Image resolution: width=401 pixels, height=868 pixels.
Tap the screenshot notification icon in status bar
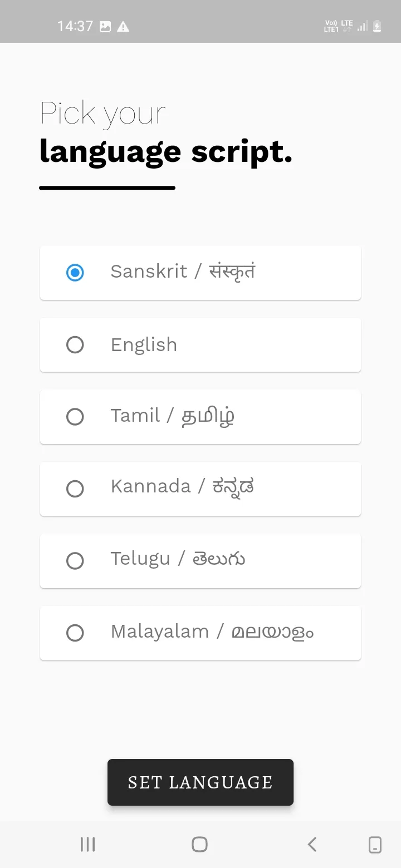point(105,26)
